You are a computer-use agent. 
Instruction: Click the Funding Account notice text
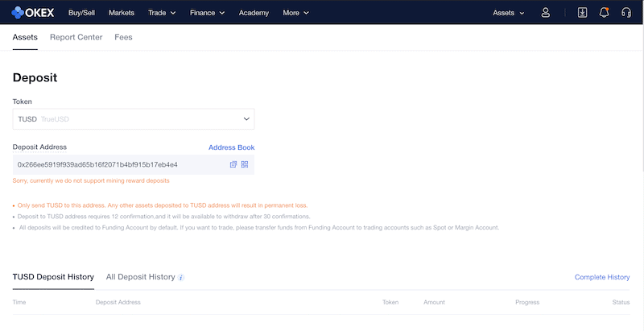tap(259, 227)
